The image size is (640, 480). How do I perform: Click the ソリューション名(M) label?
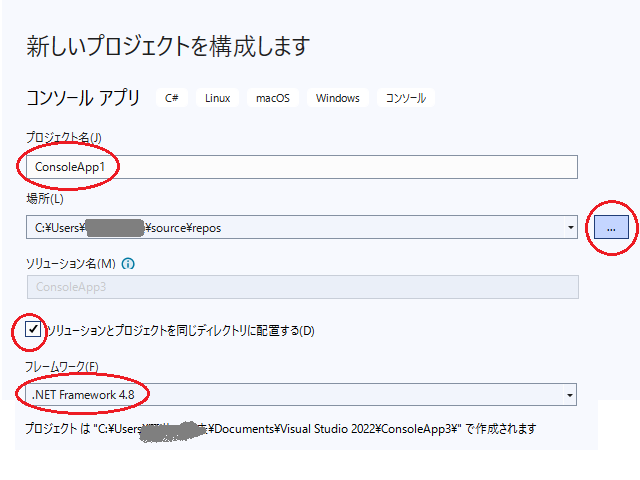pyautogui.click(x=71, y=264)
